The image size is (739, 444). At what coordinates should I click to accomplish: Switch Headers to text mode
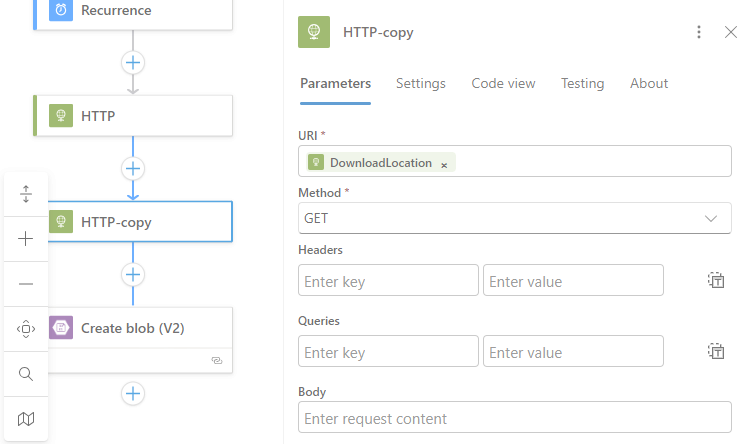(716, 280)
